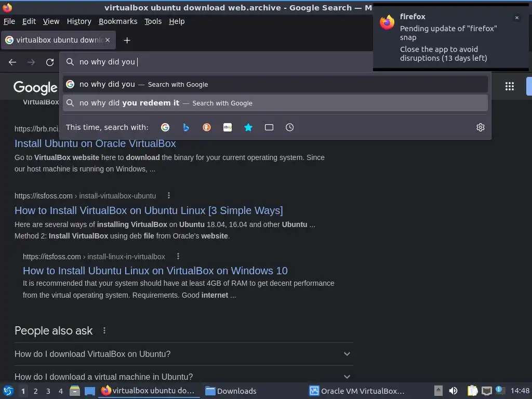Close the virtualbox ubuntu download tab
This screenshot has height=399, width=532.
click(x=108, y=40)
